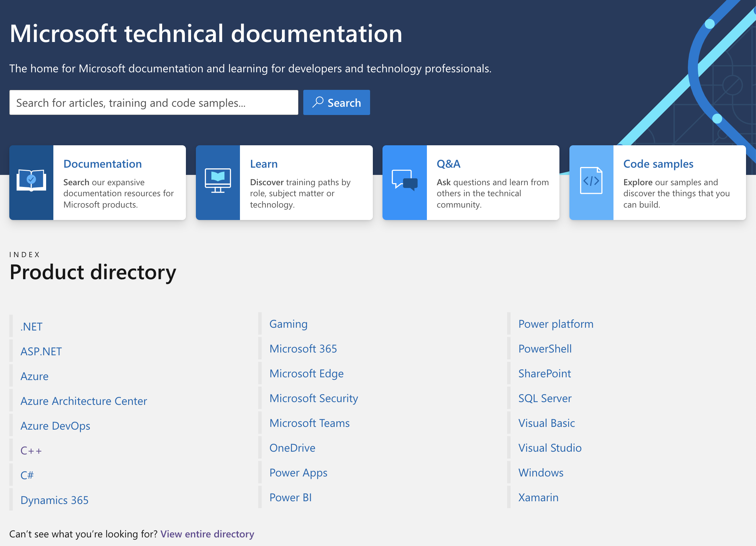Screen dimensions: 756x546
Task: Go to Visual Studio docs
Action: pyautogui.click(x=550, y=448)
